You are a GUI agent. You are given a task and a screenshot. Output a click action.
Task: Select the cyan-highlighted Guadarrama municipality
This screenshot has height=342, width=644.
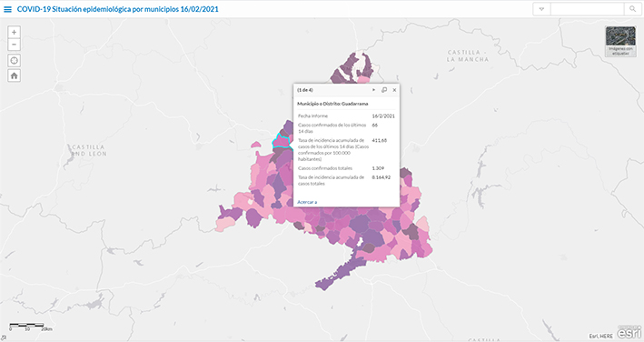click(281, 141)
